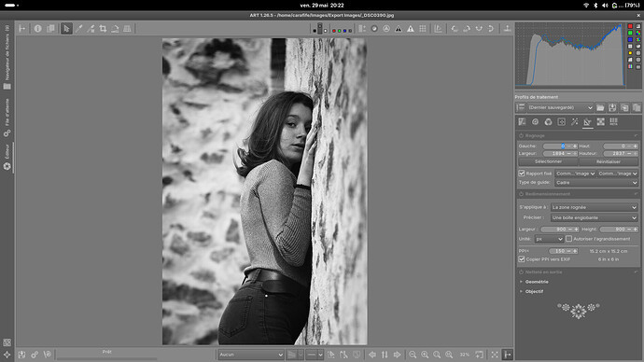Toggle blue channel in histogram
Viewport: 644px width, 362px height.
pos(630,39)
